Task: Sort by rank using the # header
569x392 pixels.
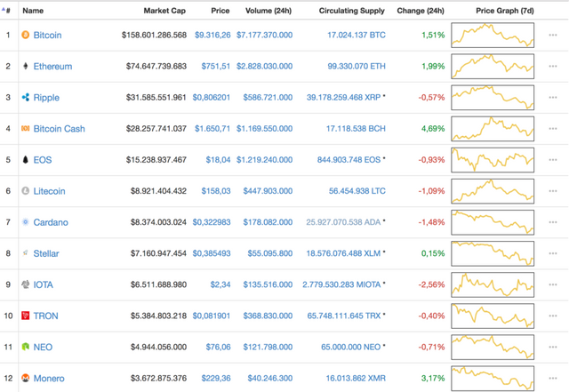Action: (x=6, y=11)
